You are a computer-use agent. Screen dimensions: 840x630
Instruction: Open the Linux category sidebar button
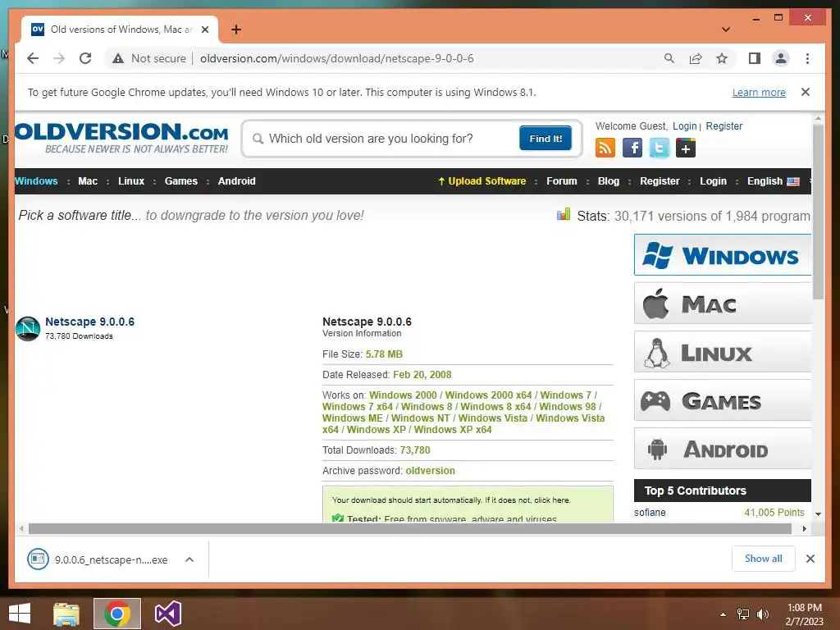(723, 352)
